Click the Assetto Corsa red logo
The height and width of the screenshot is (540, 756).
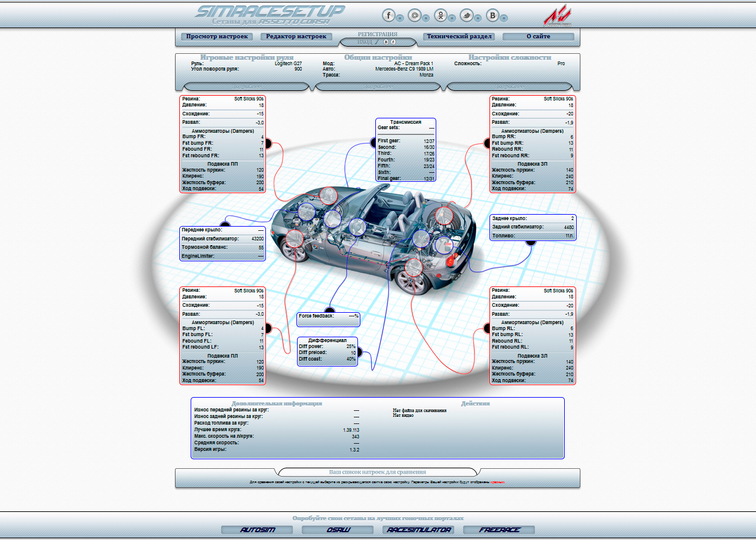[x=557, y=14]
